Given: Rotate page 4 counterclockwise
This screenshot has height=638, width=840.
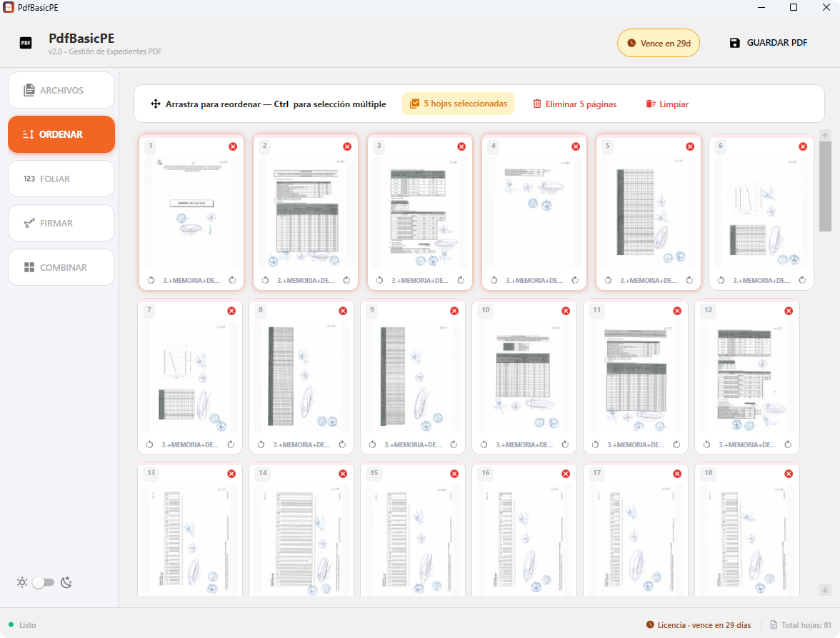Looking at the screenshot, I should coord(494,280).
